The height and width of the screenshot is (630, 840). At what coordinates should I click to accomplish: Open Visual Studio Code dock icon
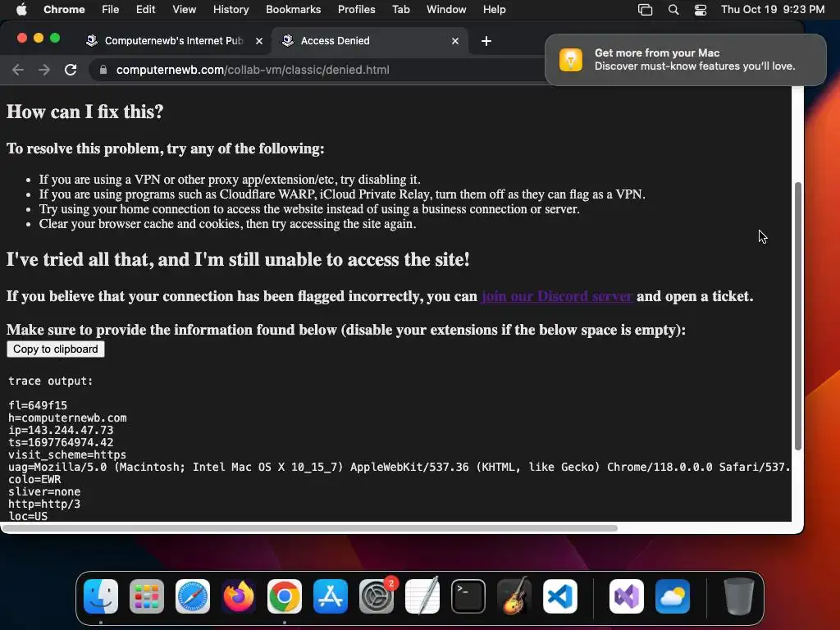pyautogui.click(x=559, y=596)
